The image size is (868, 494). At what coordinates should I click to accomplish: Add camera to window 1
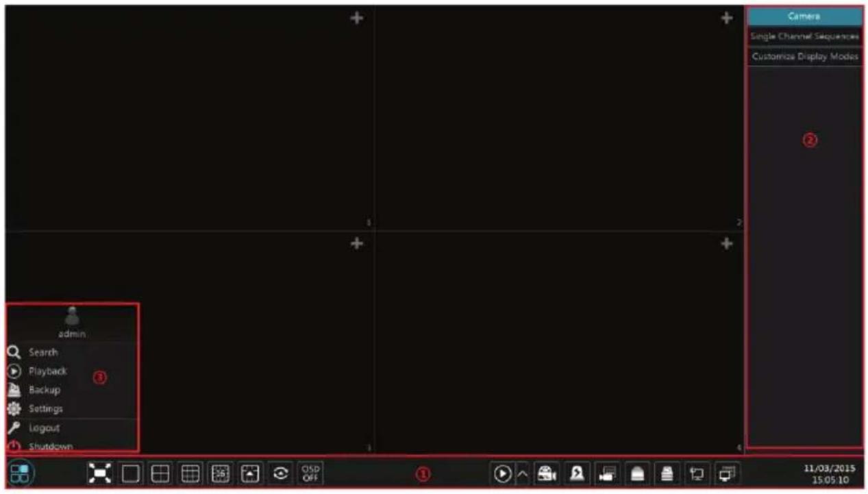point(356,18)
